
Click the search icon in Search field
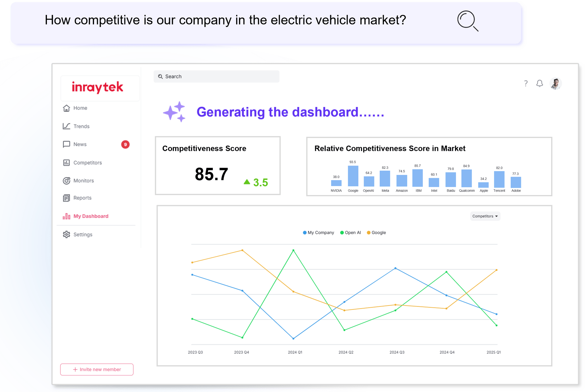click(160, 76)
